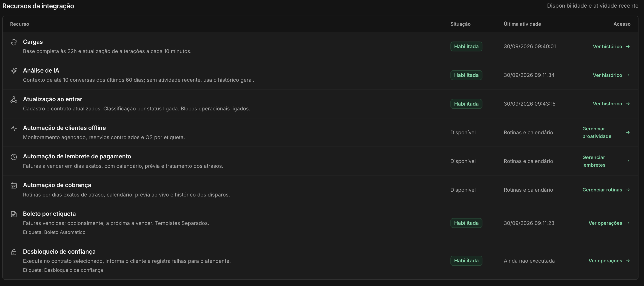
Task: Click the document icon for Boleto por etiqueta
Action: click(14, 214)
